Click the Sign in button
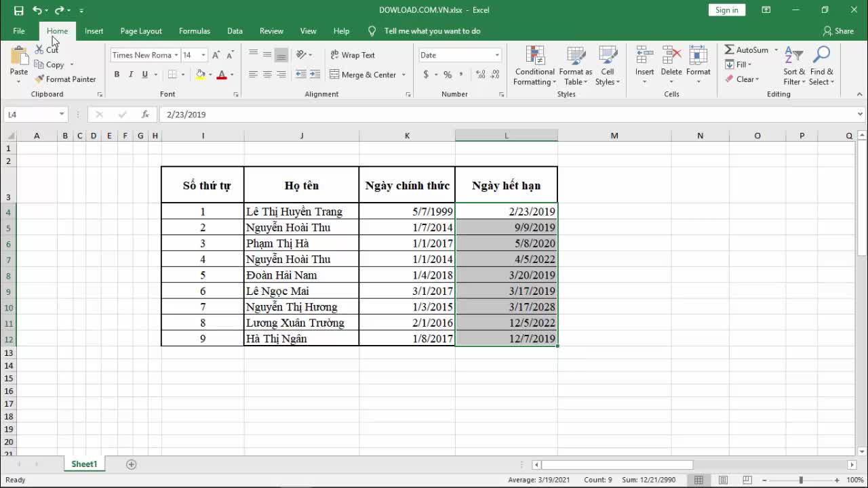Viewport: 868px width, 488px height. point(726,10)
